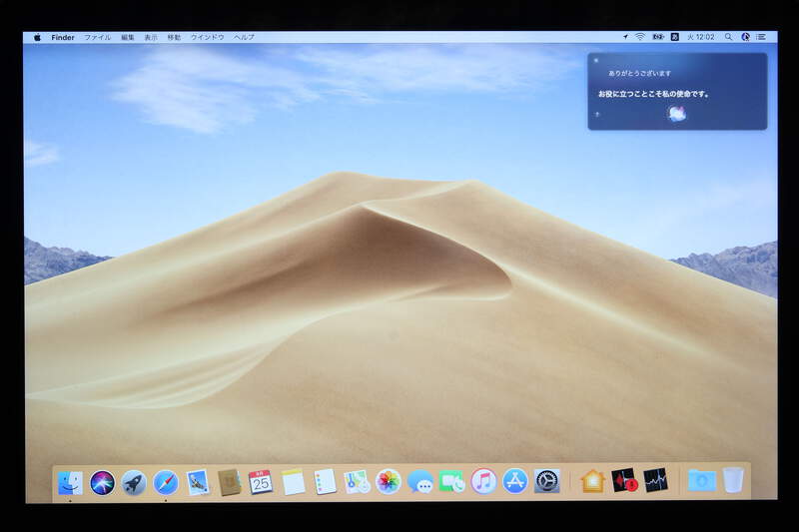
Task: Open the 移動 menu
Action: click(174, 37)
